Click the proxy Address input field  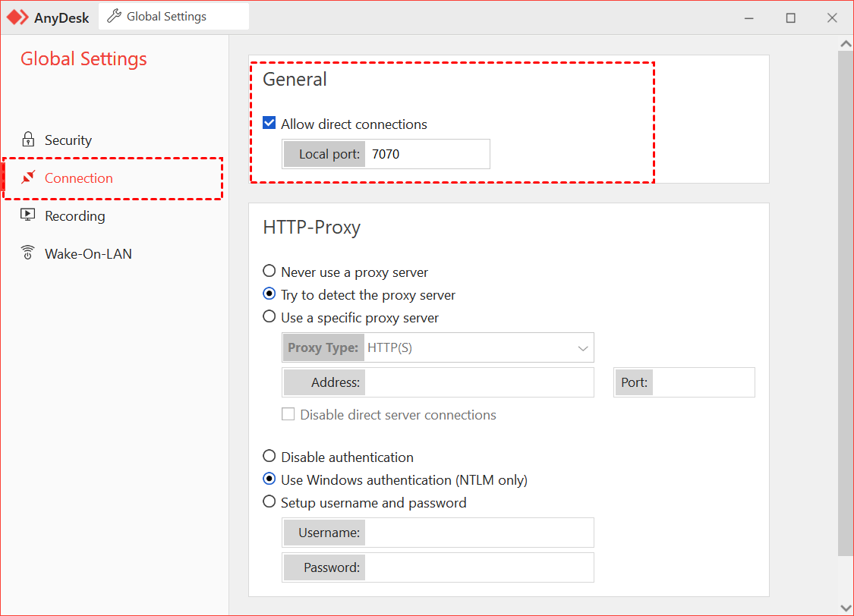478,383
